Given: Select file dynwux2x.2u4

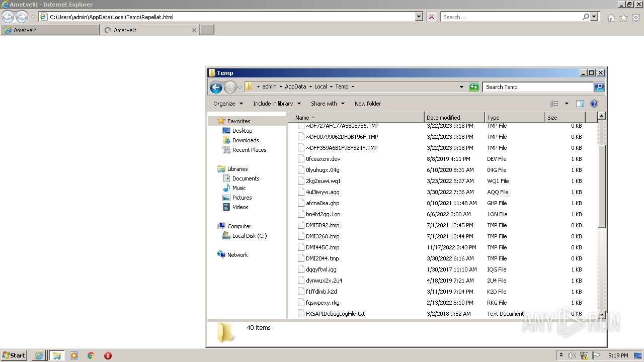Looking at the screenshot, I should (x=324, y=281).
